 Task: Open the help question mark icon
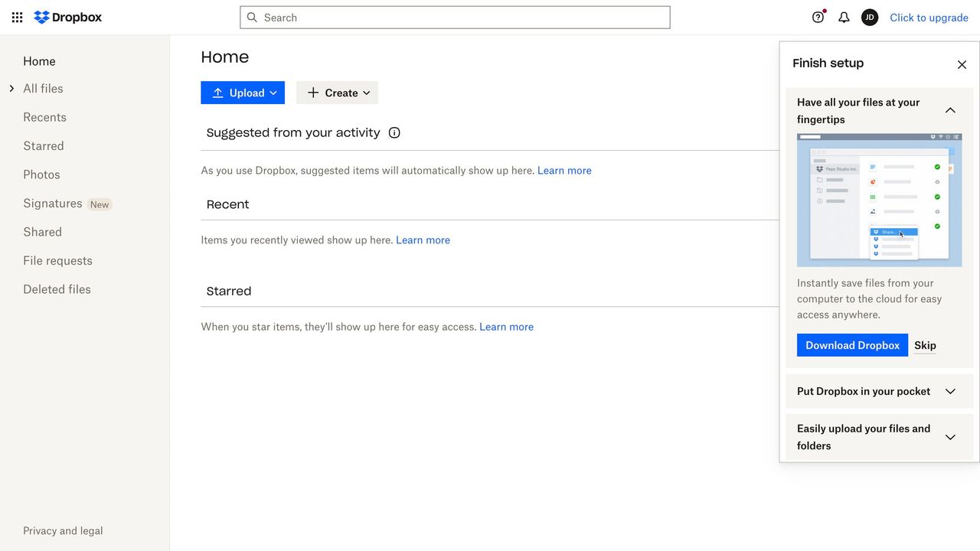coord(818,18)
